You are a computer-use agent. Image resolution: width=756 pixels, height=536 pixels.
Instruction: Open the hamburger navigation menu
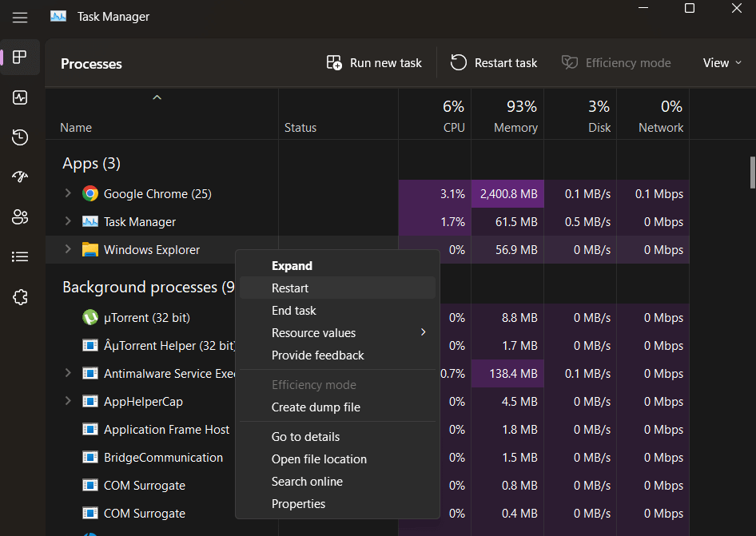pos(20,18)
